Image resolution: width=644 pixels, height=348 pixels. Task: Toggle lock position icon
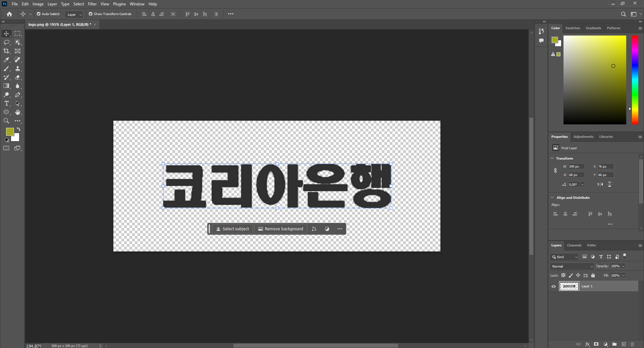point(578,276)
